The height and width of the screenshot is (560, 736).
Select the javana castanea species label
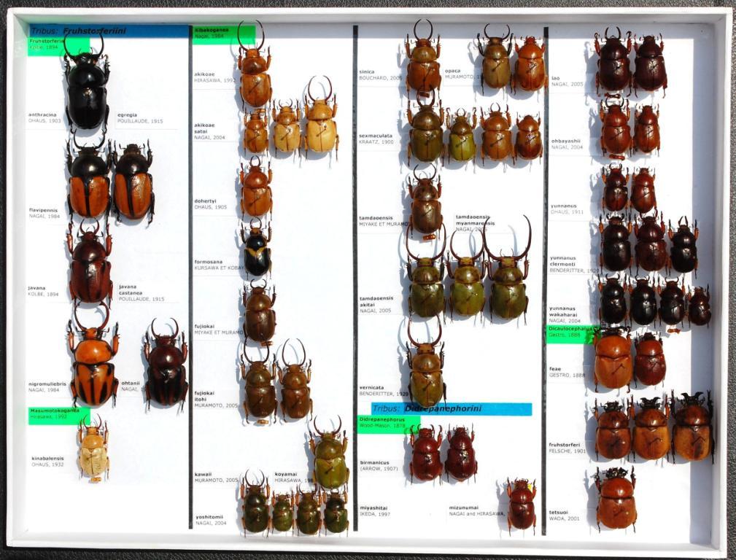141,292
